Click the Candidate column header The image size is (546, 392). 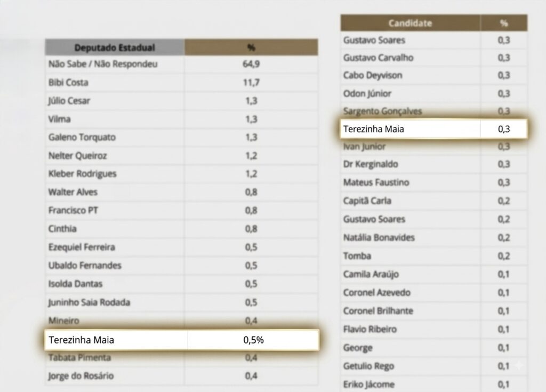tap(410, 23)
